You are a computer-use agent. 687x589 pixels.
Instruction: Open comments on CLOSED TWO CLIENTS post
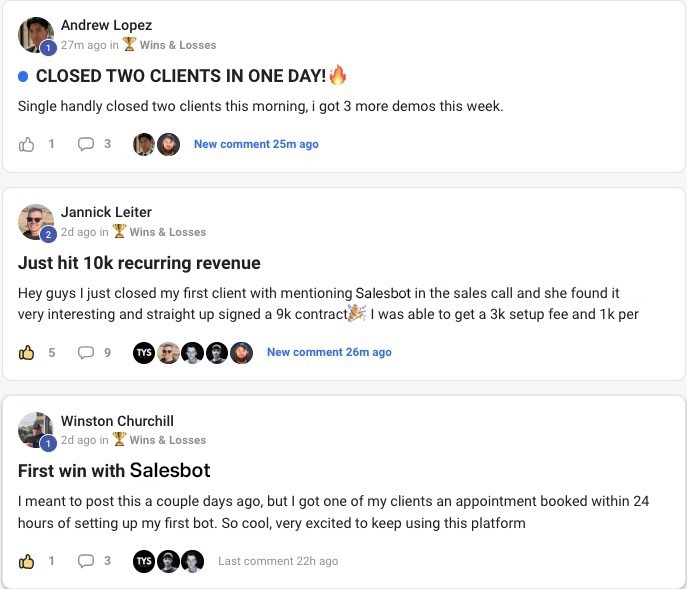click(85, 144)
